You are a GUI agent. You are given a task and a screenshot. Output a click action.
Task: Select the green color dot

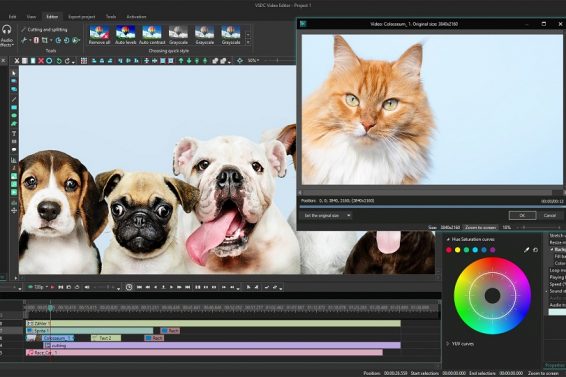click(x=466, y=250)
